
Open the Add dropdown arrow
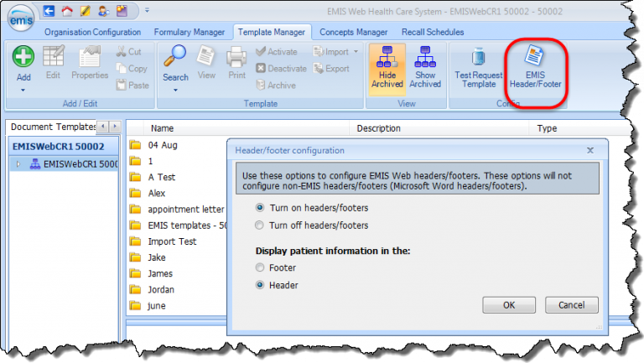pyautogui.click(x=23, y=90)
